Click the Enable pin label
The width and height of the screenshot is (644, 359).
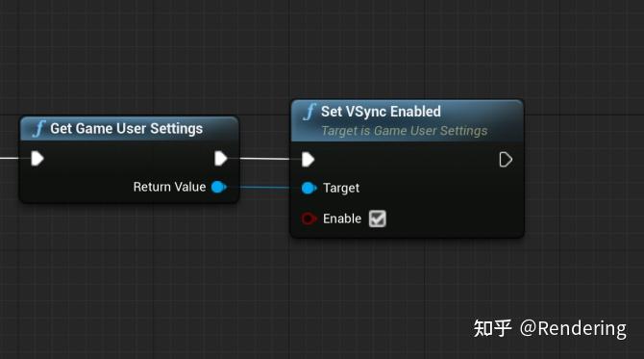click(x=342, y=218)
